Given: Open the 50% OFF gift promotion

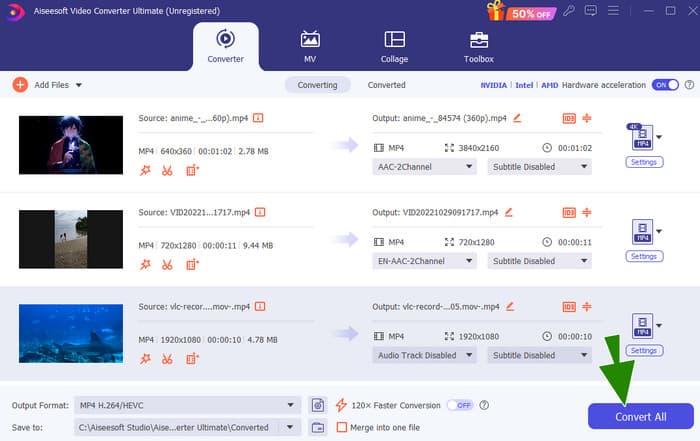Looking at the screenshot, I should (x=522, y=11).
